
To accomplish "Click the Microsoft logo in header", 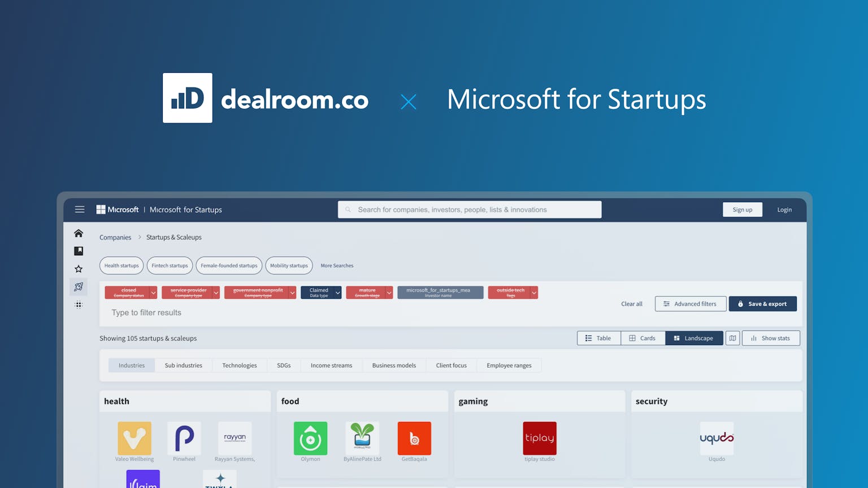I will [118, 210].
